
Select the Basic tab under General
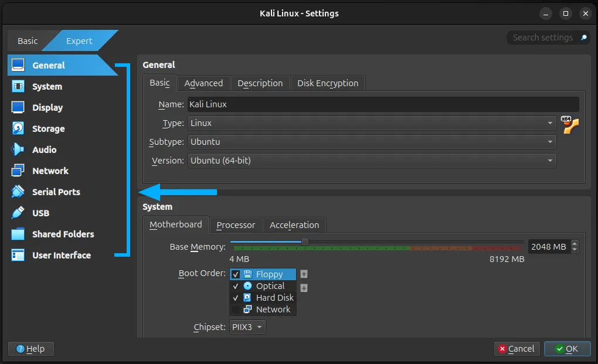(x=160, y=83)
